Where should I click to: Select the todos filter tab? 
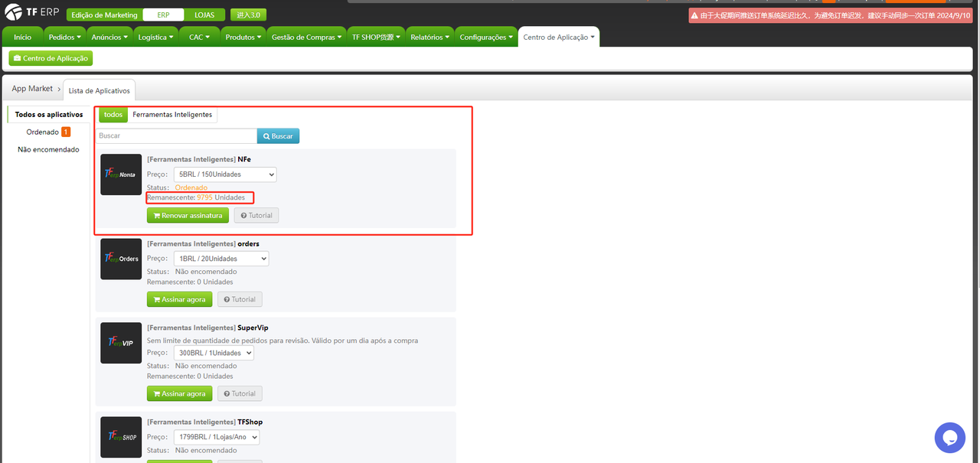[113, 114]
